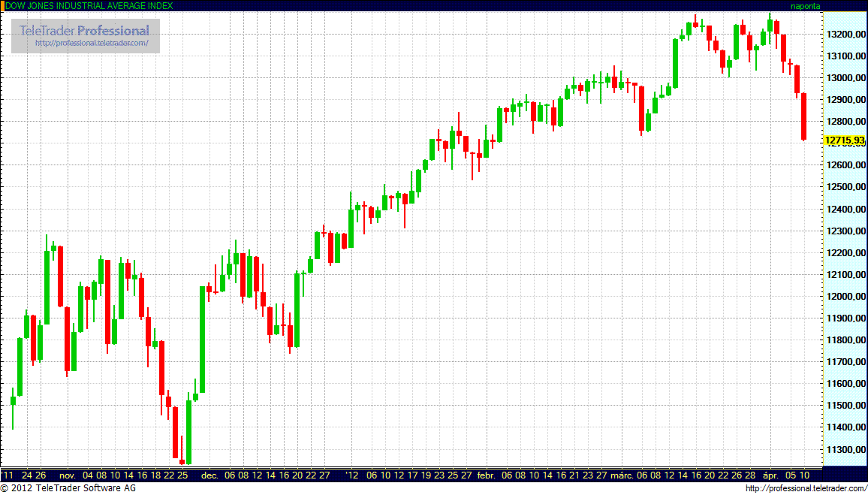Screen dimensions: 868x495
Task: Select the 'dec.' marker on the date axis
Action: 209,475
